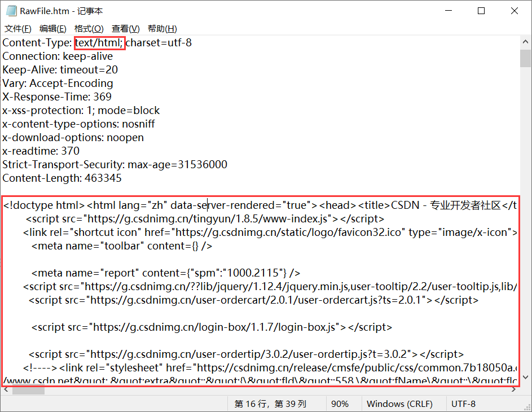The height and width of the screenshot is (412, 532).
Task: Click the vertical scrollbar down arrow
Action: 525,377
